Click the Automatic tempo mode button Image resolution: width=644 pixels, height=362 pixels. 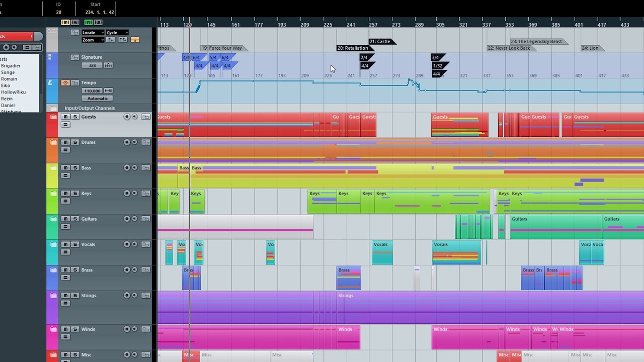[x=97, y=99]
